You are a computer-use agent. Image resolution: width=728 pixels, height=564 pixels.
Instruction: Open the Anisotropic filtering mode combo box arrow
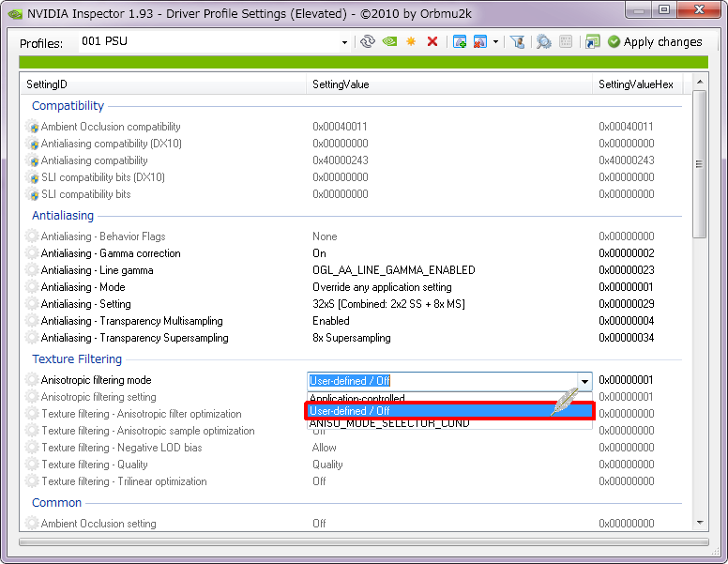(584, 381)
